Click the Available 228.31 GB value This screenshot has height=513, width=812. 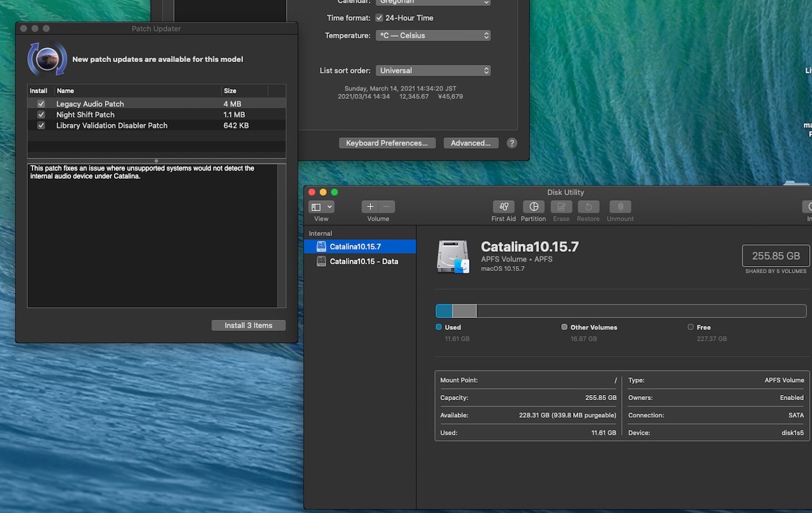coord(567,415)
